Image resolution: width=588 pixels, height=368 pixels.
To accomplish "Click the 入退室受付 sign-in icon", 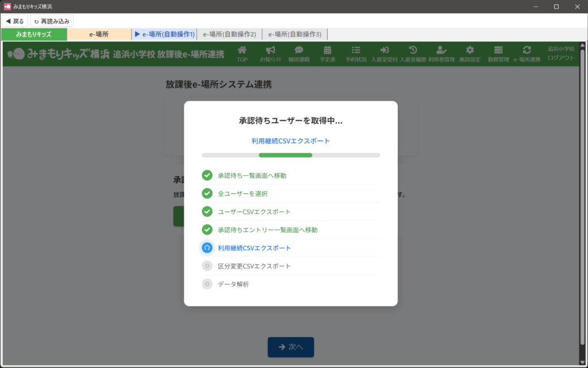I will pos(384,51).
